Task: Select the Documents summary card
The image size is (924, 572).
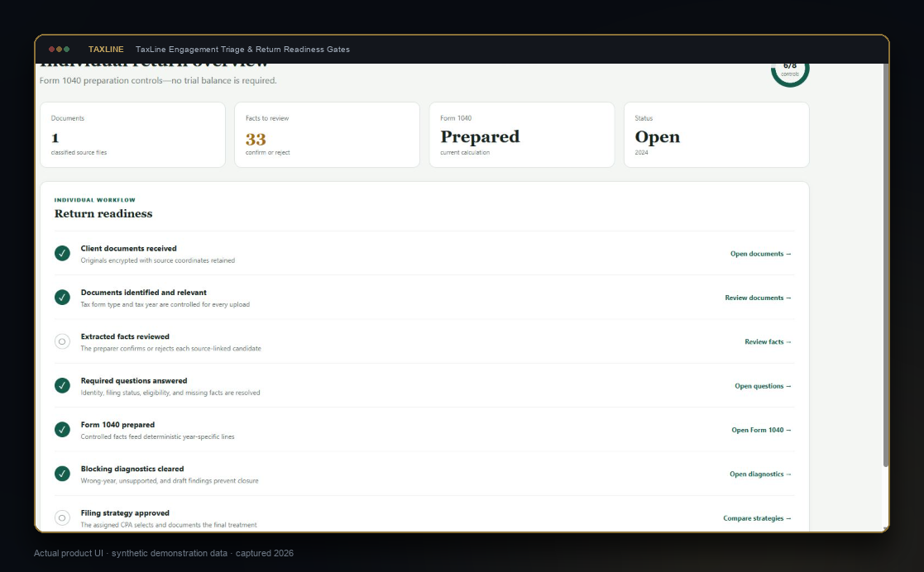Action: click(132, 135)
